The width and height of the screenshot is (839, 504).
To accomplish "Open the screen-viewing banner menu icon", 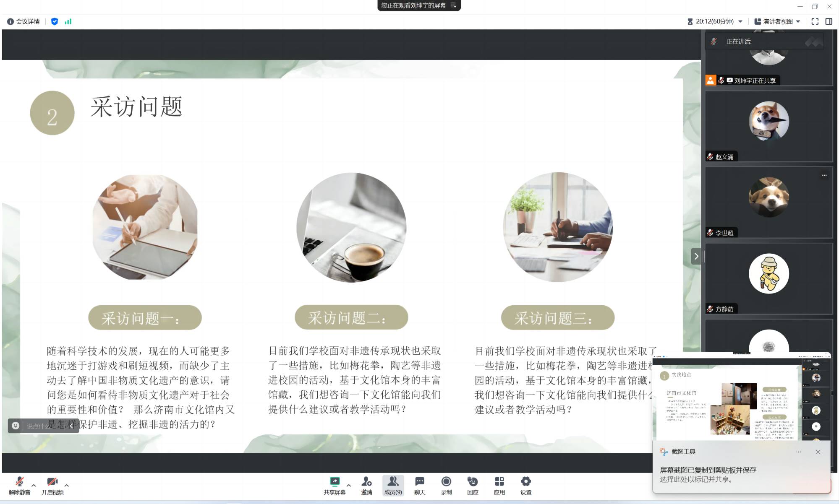I will (x=453, y=5).
